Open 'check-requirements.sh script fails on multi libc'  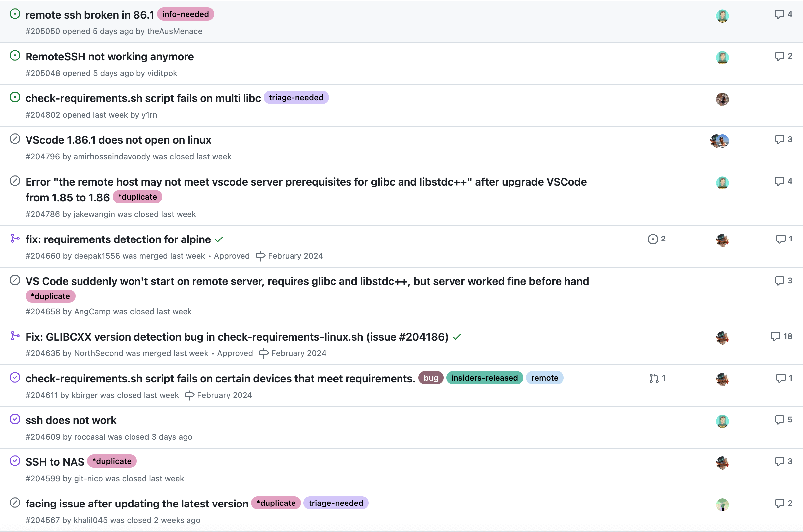pyautogui.click(x=143, y=98)
